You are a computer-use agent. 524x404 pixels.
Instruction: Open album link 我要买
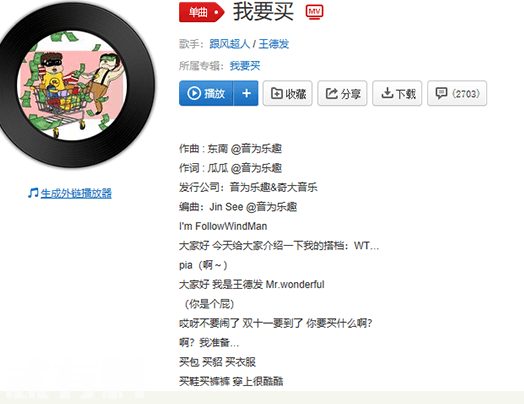(245, 66)
